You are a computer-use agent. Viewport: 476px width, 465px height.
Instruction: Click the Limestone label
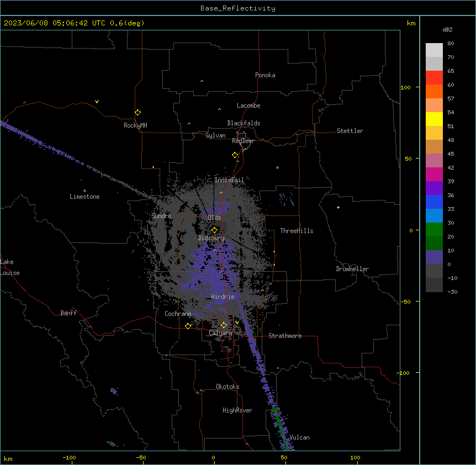point(84,197)
